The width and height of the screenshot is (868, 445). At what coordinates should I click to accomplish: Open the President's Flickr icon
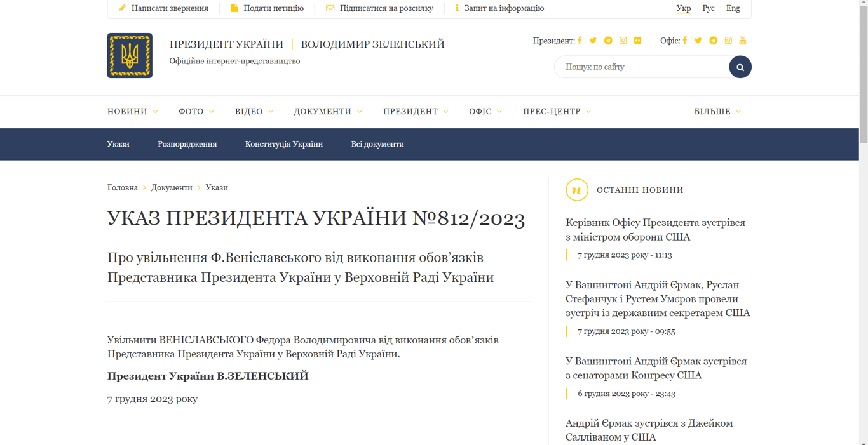click(x=637, y=41)
